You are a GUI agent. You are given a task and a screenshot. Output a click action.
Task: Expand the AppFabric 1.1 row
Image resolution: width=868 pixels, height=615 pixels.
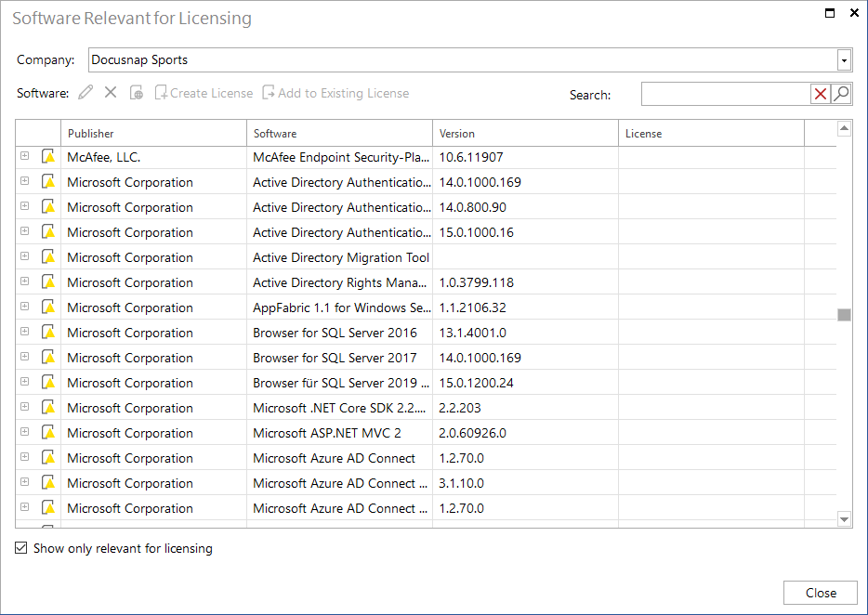pyautogui.click(x=24, y=307)
